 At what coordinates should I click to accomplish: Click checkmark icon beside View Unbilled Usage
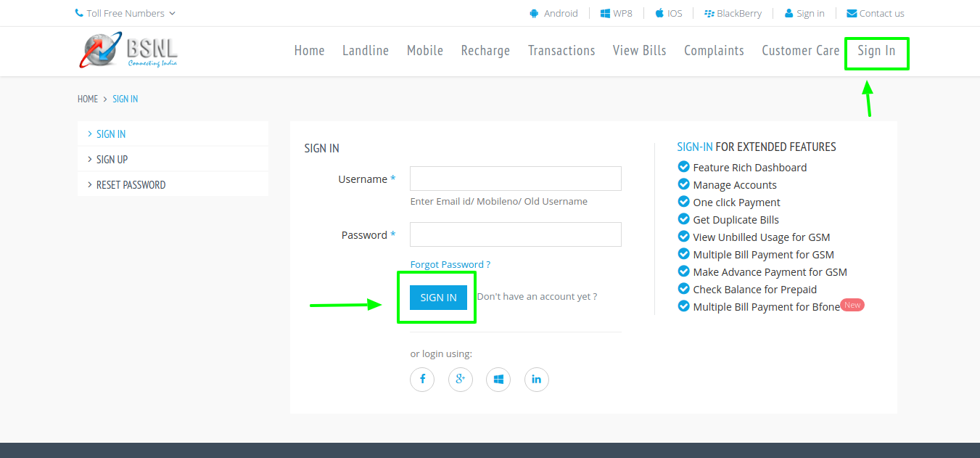pos(683,237)
